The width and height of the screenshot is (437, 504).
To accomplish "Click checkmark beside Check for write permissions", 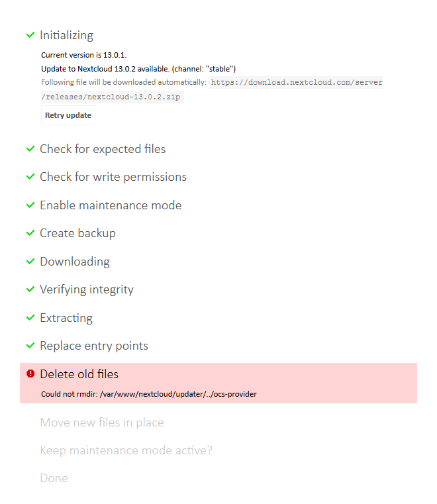I will pyautogui.click(x=30, y=176).
